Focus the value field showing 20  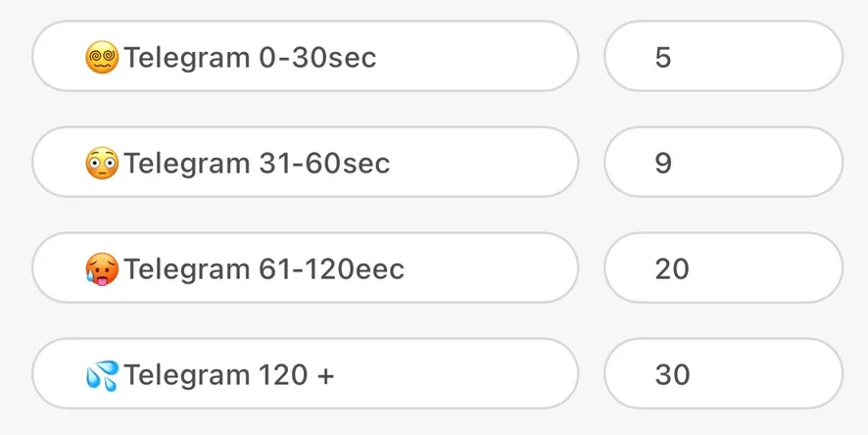tap(723, 268)
